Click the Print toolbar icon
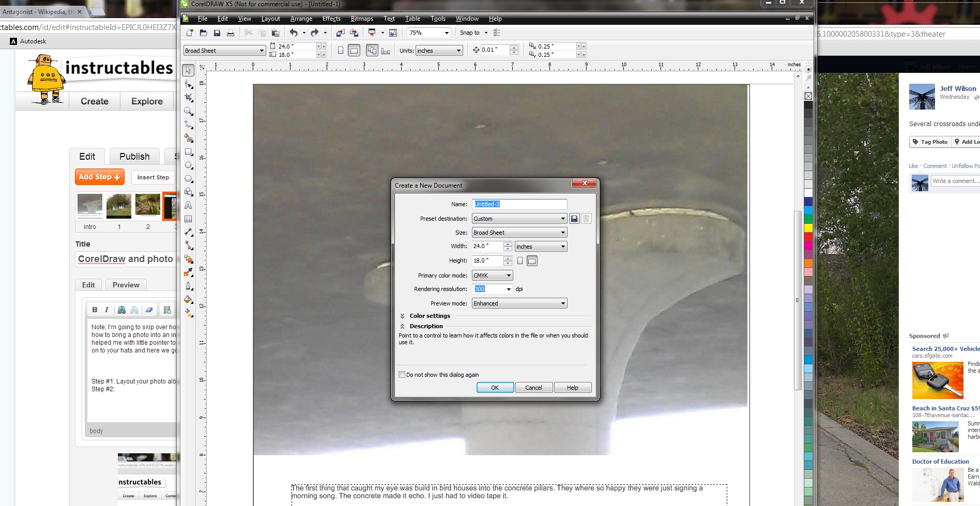This screenshot has height=506, width=980. [x=231, y=33]
